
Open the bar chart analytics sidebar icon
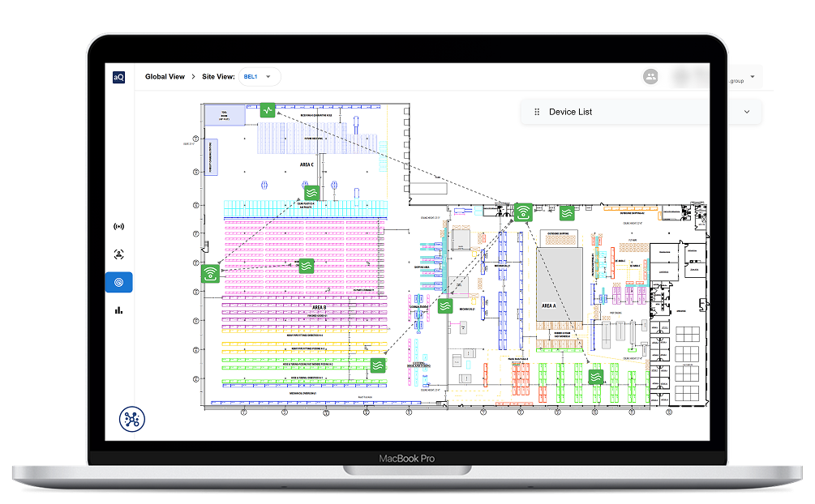click(118, 310)
